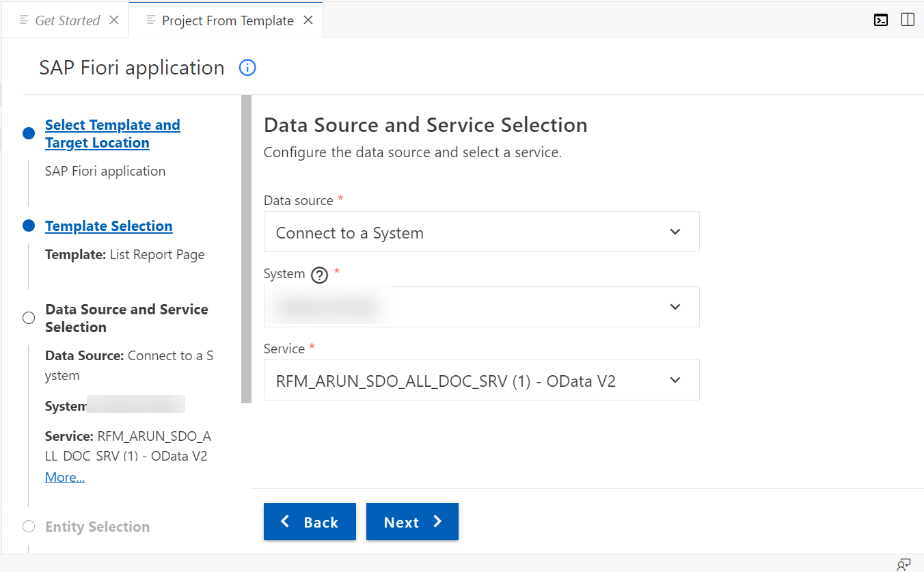Click the Back button
This screenshot has height=572, width=924.
310,521
